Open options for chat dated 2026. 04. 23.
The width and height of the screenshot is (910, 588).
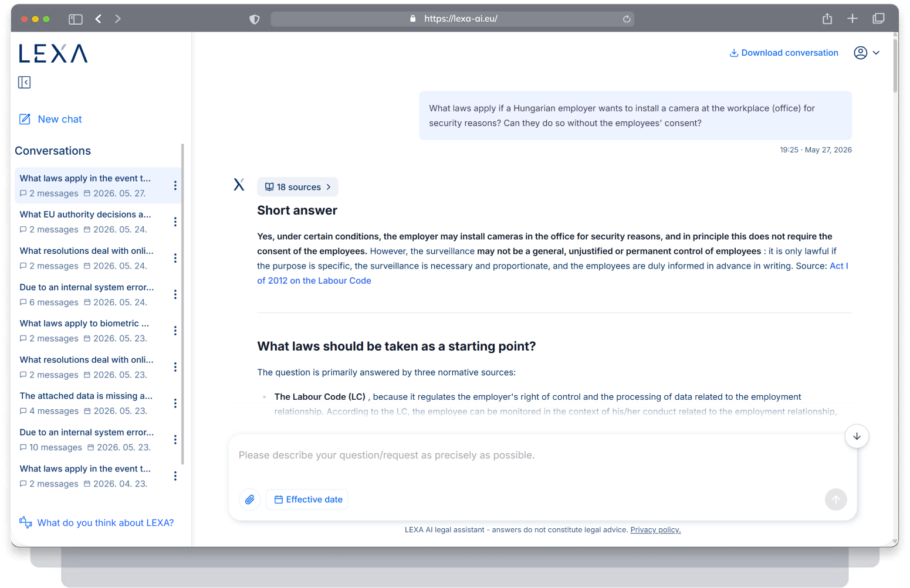(x=175, y=476)
